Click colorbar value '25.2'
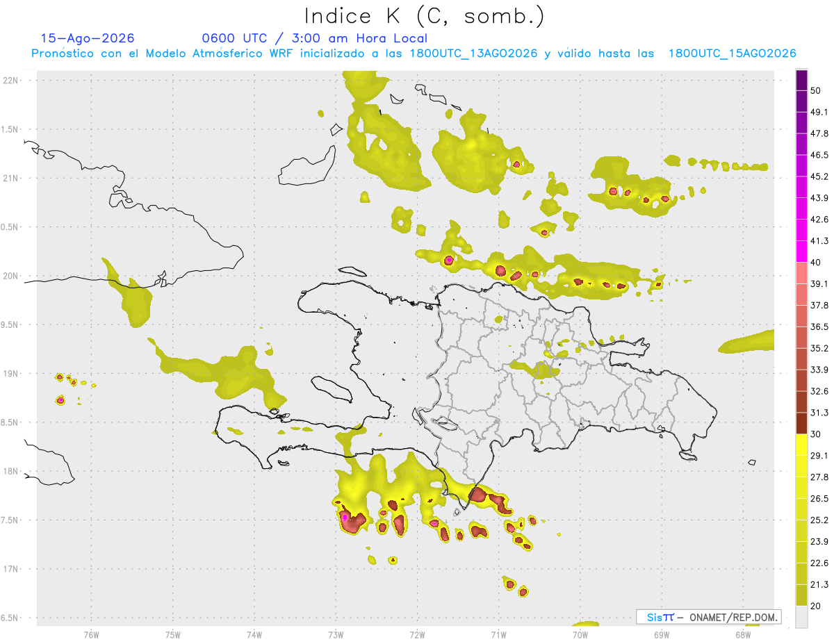The image size is (834, 644). click(x=819, y=520)
